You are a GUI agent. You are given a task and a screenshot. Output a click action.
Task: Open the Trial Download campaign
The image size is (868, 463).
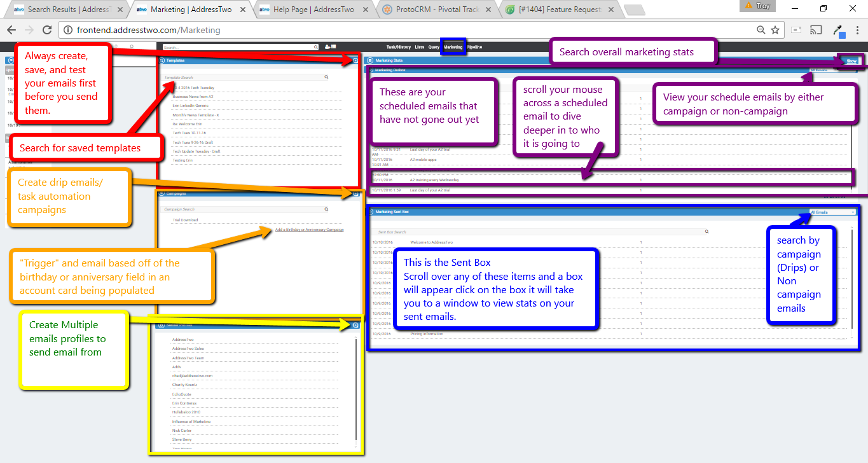185,220
